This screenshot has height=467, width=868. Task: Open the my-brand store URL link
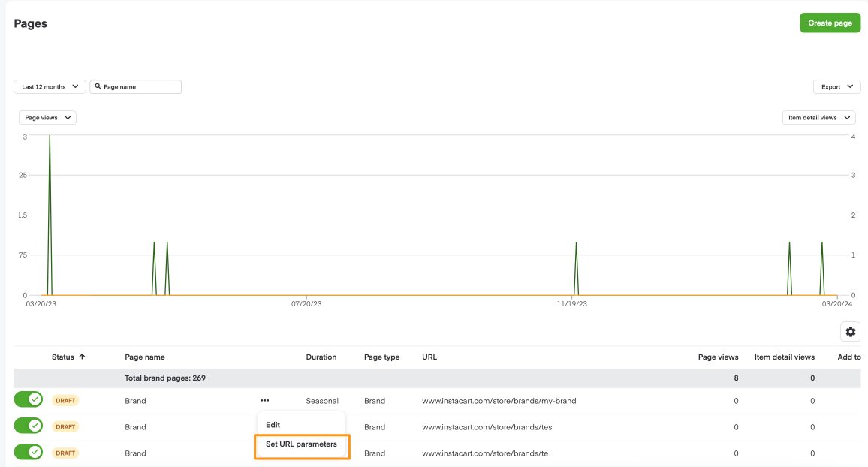coord(499,400)
